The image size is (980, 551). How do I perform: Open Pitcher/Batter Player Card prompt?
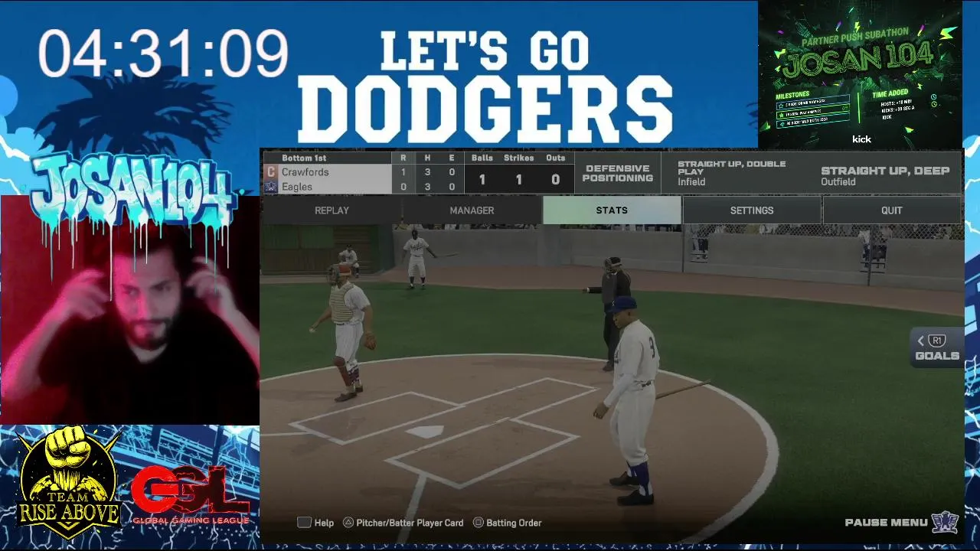403,523
